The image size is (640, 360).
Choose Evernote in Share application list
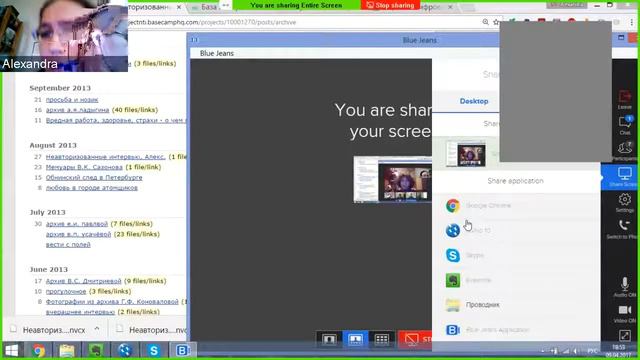pos(516,280)
